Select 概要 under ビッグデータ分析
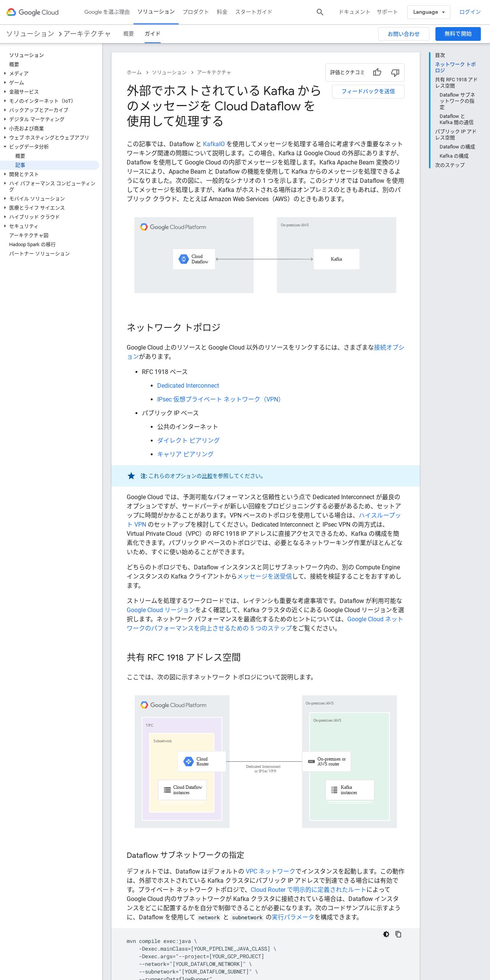Screen dimensions: 490x980 click(20, 156)
